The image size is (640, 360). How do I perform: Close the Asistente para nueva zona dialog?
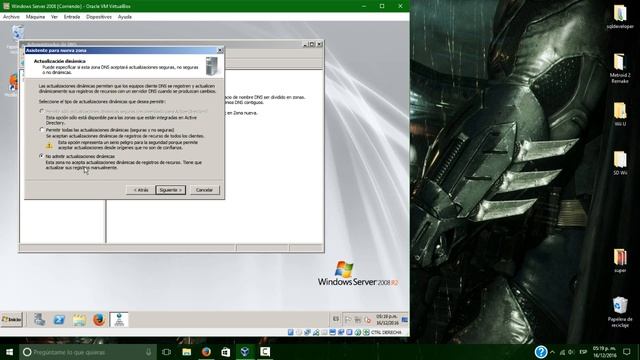(x=220, y=50)
